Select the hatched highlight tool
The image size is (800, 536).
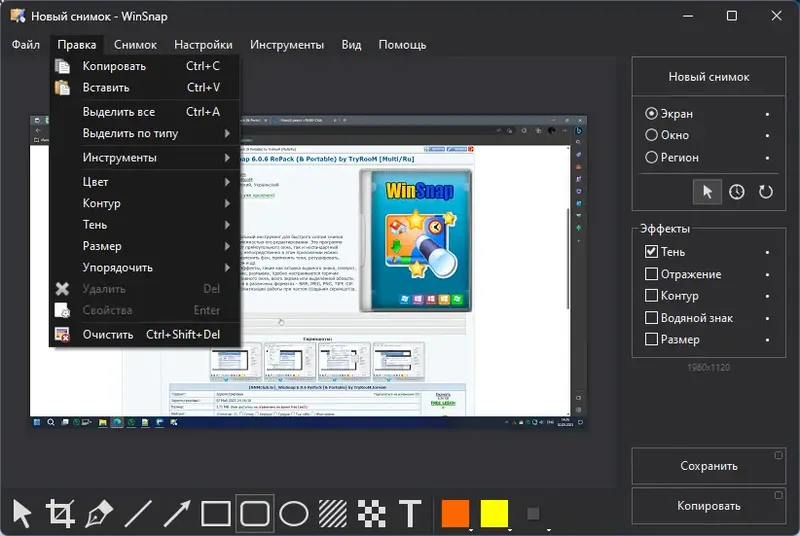click(x=333, y=514)
